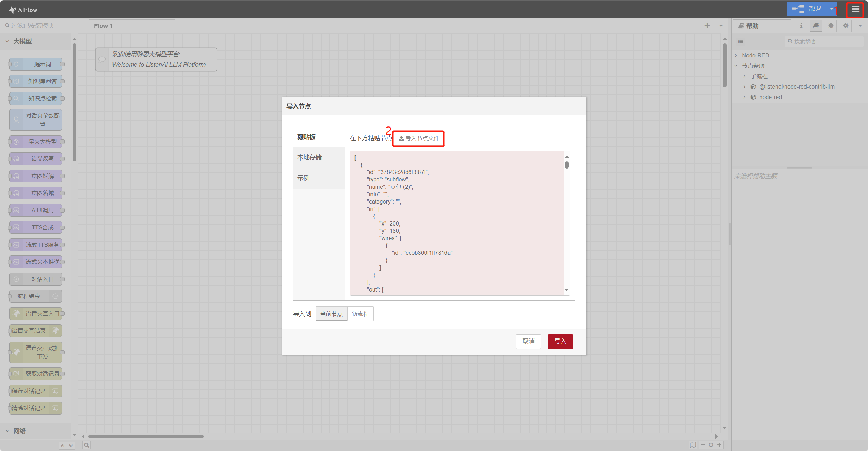868x451 pixels.
Task: Select the 本地存储 tab in import dialog
Action: (319, 157)
